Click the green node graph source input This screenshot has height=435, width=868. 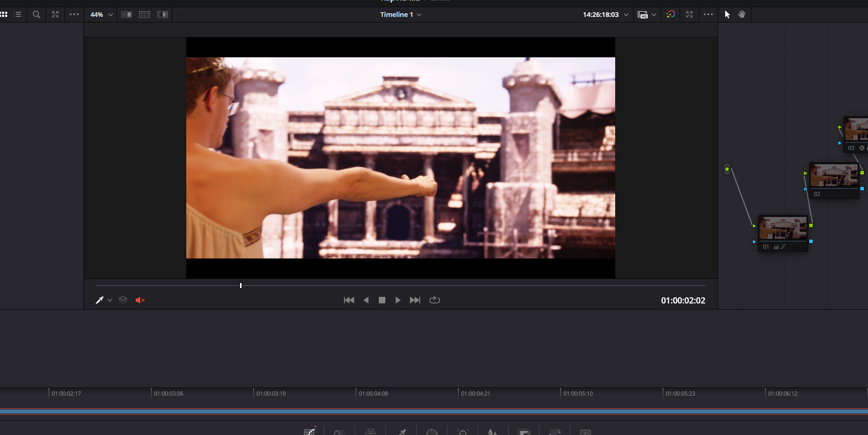727,169
